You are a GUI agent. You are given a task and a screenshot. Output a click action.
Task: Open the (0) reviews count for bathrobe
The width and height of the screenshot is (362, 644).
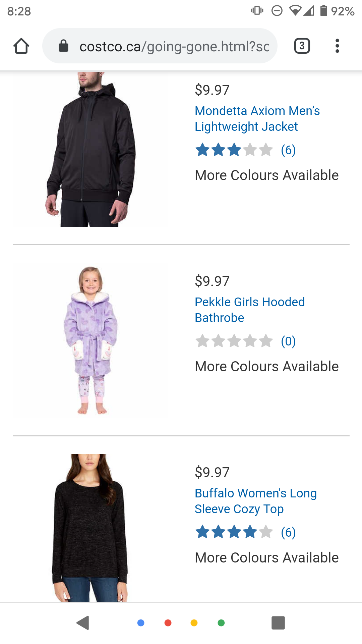coord(288,341)
